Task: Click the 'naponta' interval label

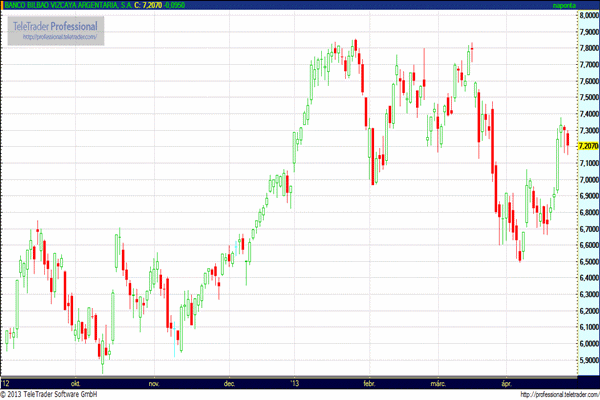Action: click(x=565, y=5)
